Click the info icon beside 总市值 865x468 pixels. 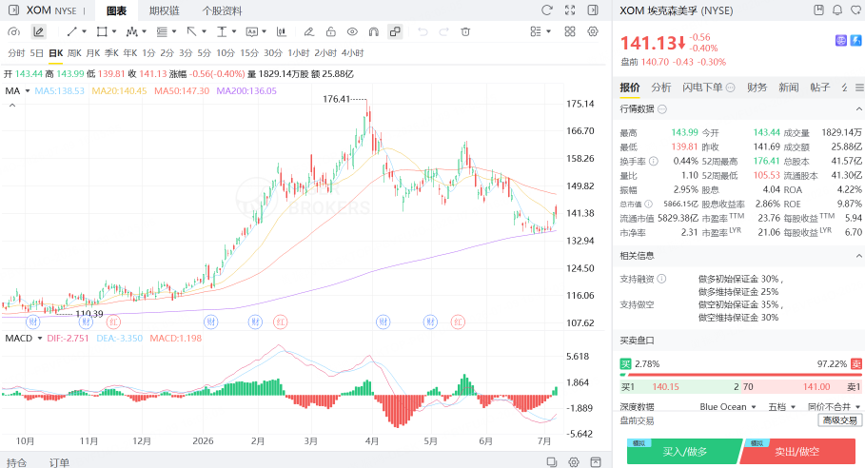tap(648, 204)
